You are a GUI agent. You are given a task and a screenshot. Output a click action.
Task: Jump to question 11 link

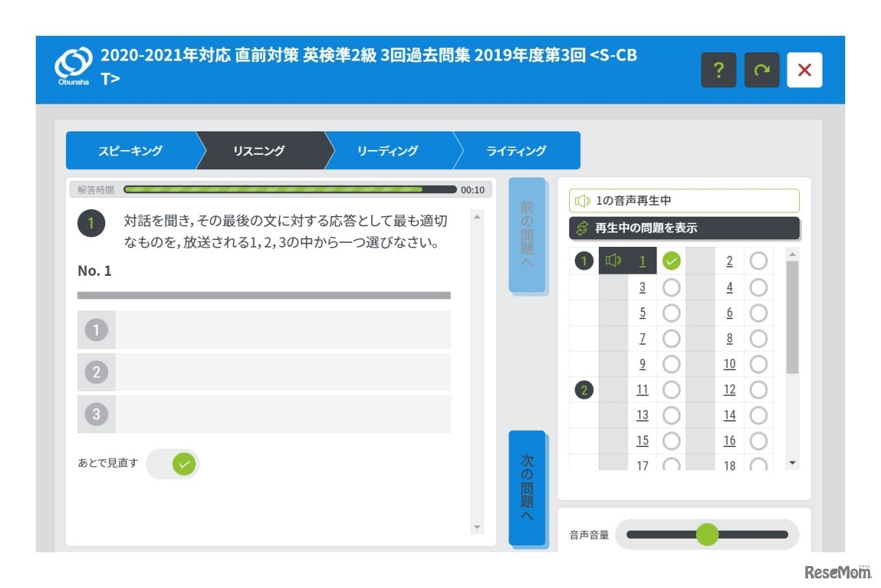(x=642, y=390)
